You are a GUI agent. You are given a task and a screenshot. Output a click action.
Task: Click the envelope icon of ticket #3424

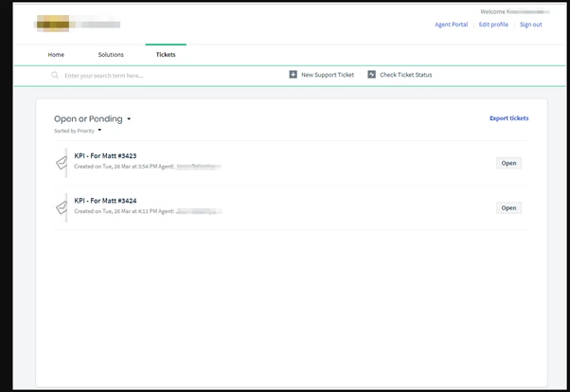[62, 207]
